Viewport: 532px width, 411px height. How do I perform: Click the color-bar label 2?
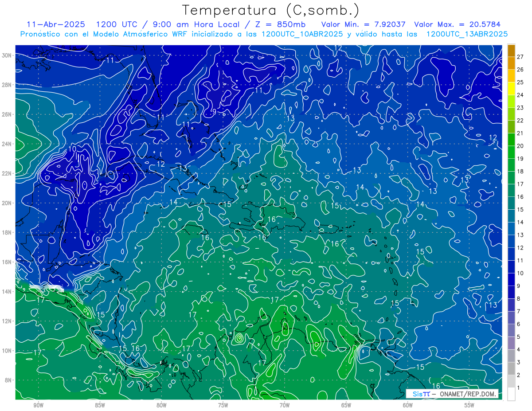point(519,376)
